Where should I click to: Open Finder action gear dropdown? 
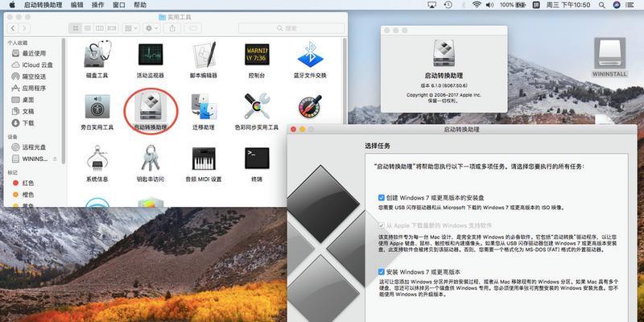(x=151, y=28)
